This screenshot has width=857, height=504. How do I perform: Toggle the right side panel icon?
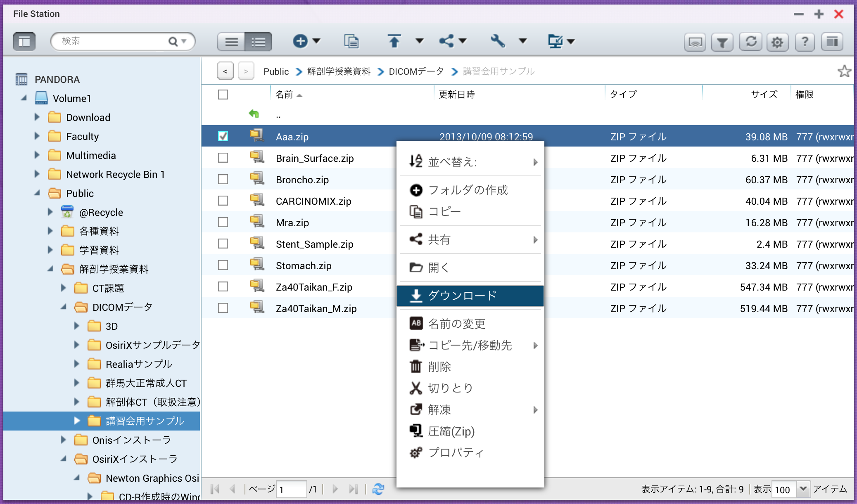832,42
